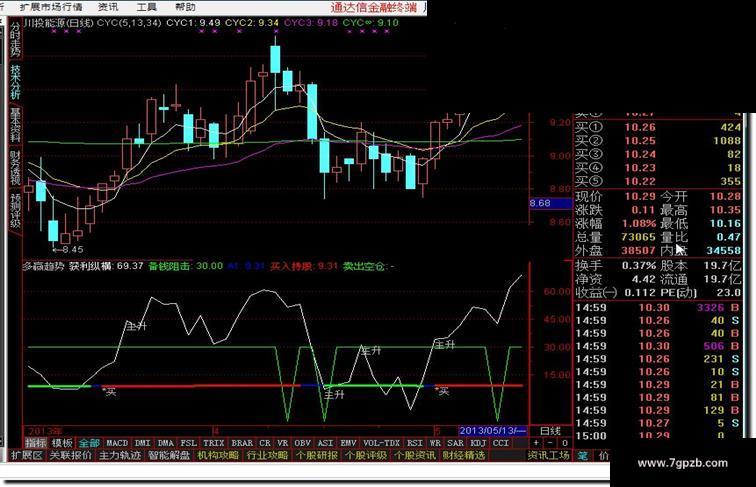Apply the OBV indicator
Screen dimensions: 756x487
click(x=303, y=443)
